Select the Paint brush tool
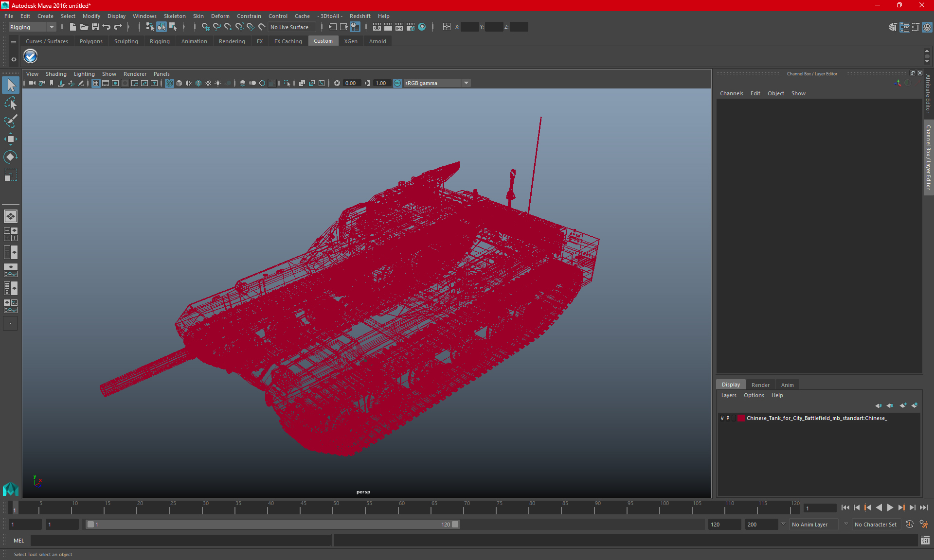This screenshot has width=934, height=560. point(10,121)
